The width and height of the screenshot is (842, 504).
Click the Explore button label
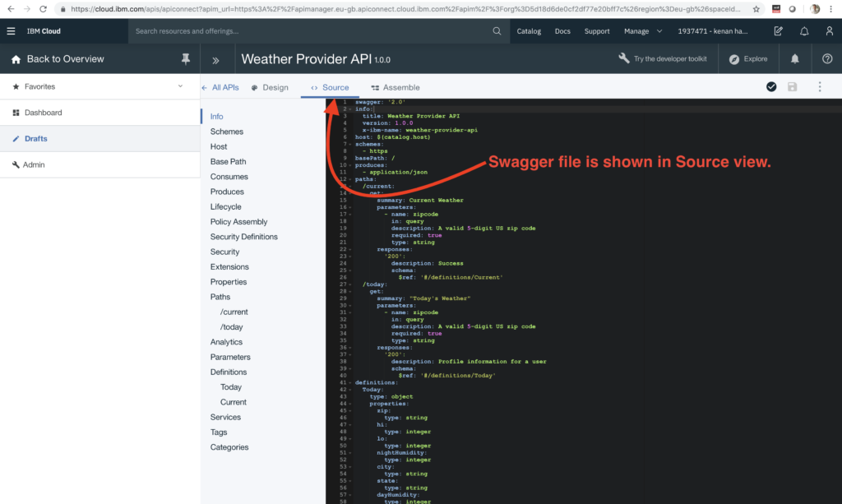point(756,59)
